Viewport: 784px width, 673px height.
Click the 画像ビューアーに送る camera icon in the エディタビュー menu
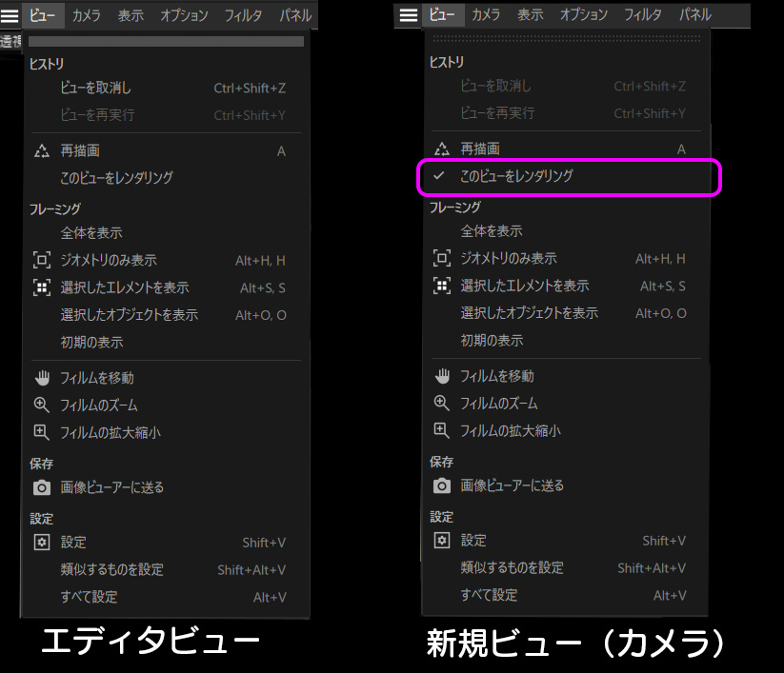click(42, 487)
